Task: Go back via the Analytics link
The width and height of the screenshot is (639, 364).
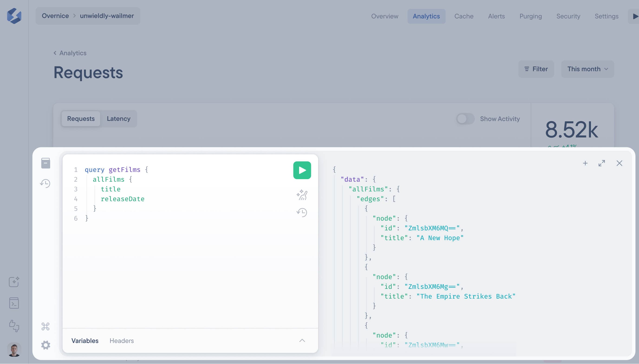Action: tap(70, 53)
